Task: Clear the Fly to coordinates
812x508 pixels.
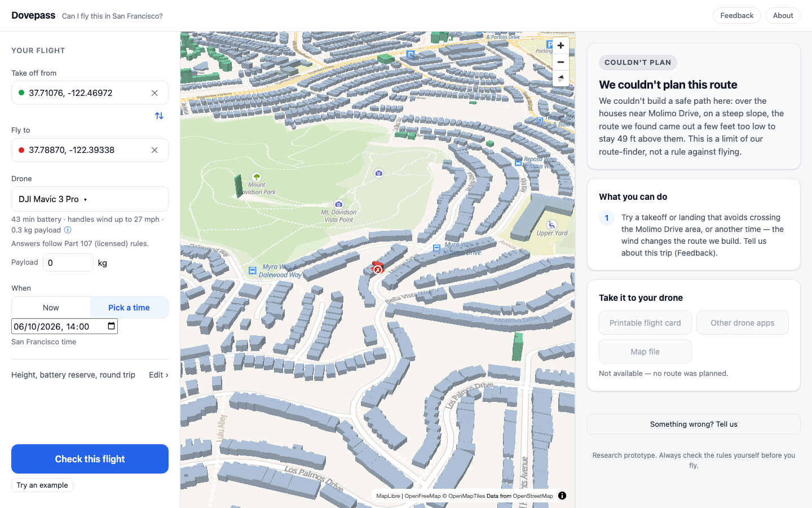Action: point(155,150)
